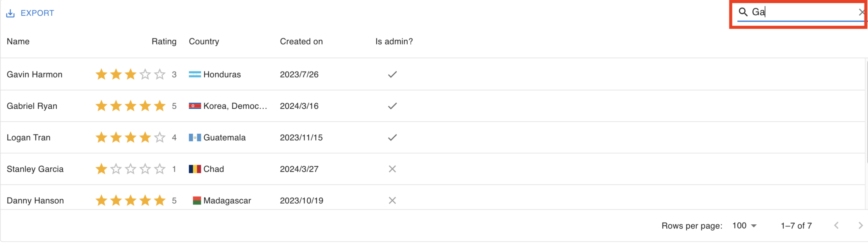Image resolution: width=868 pixels, height=248 pixels.
Task: Select the name Gabriel Ryan
Action: click(32, 106)
